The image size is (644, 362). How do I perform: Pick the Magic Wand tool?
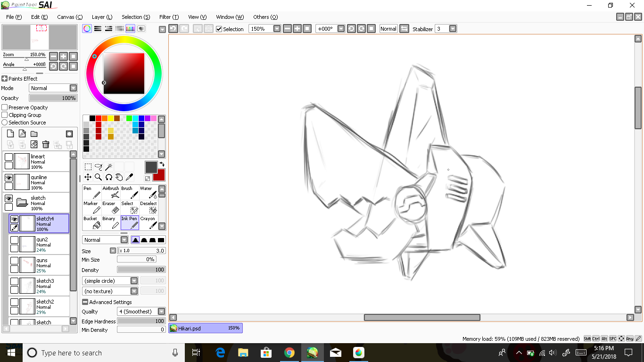(108, 167)
